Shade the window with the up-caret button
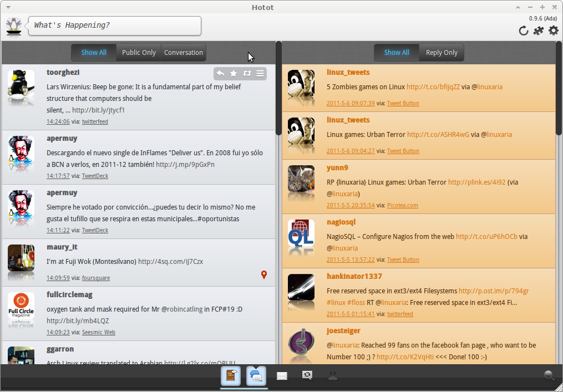The image size is (563, 392). (x=518, y=7)
